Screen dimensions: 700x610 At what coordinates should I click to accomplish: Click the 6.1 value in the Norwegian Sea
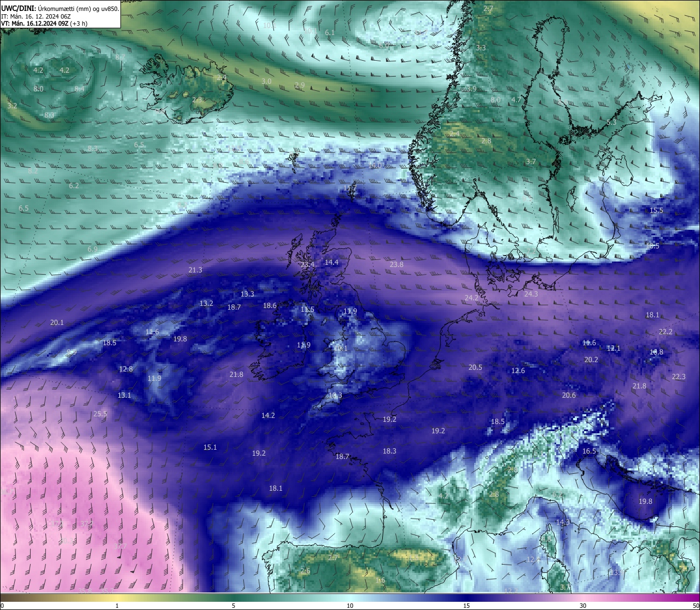tap(330, 33)
